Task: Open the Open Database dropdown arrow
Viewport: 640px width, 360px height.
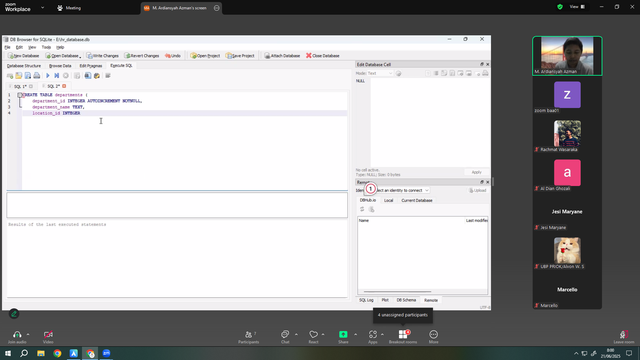Action: coord(80,56)
